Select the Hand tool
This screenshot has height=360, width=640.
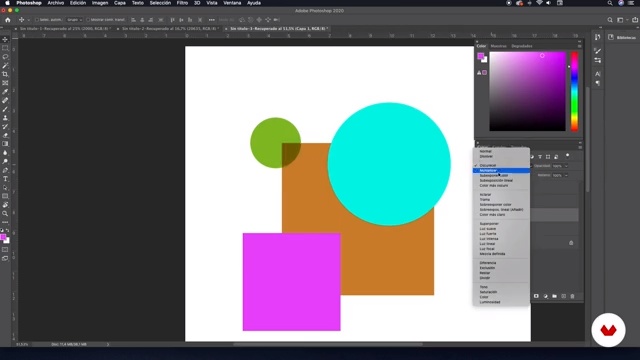[x=5, y=205]
